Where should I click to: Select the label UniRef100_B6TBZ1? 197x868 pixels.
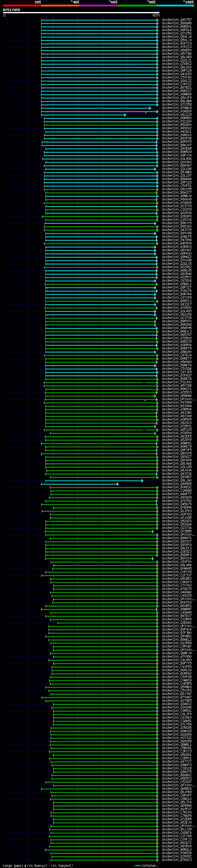coord(177,88)
